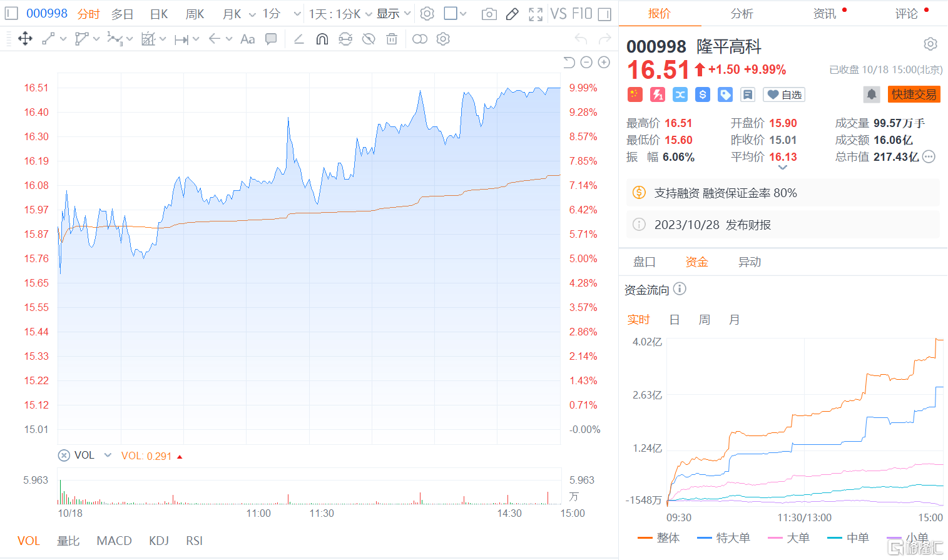Click the overlapping circles compare icon
The image size is (948, 560).
click(420, 39)
